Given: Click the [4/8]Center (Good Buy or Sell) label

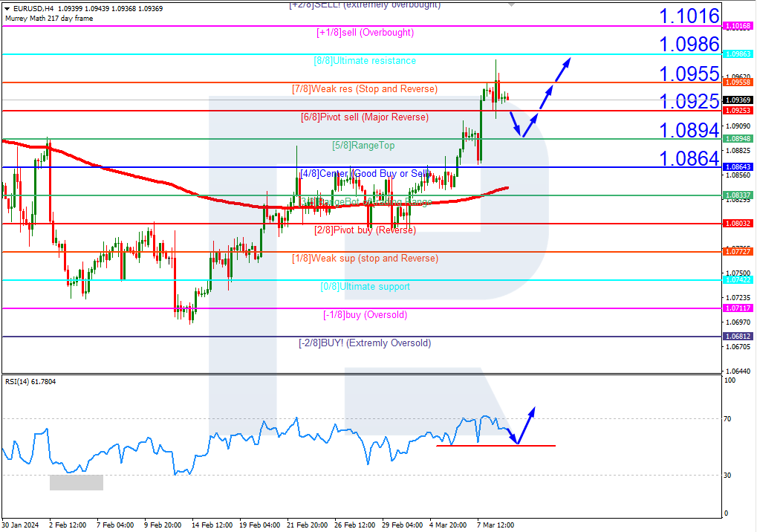Looking at the screenshot, I should (x=365, y=173).
